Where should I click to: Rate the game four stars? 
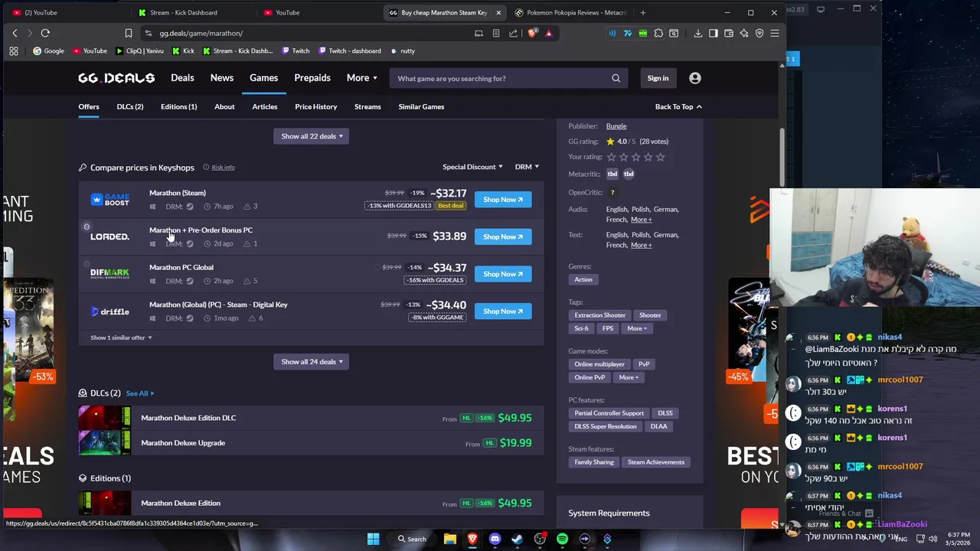(648, 157)
